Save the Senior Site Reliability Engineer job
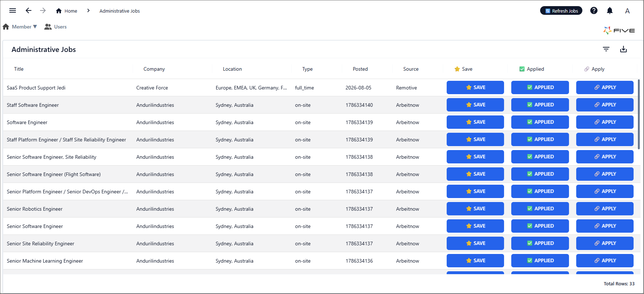644x294 pixels. [x=475, y=243]
